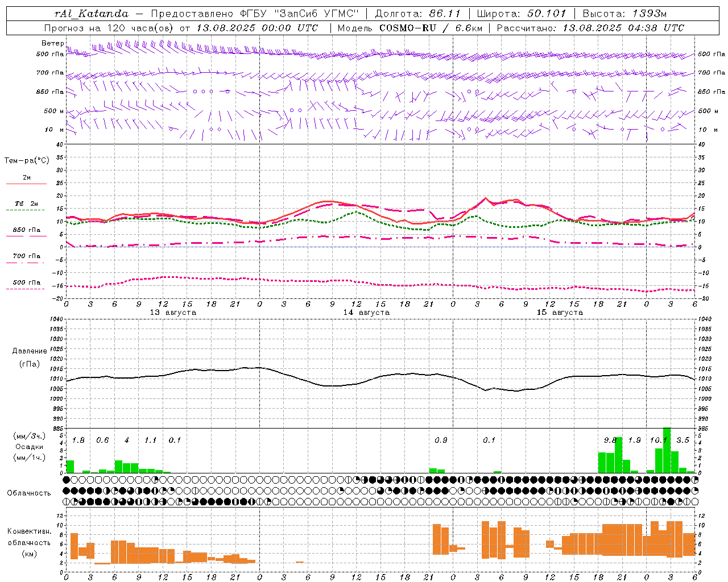Click the date label 14 августа
The height and width of the screenshot is (582, 728).
366,313
